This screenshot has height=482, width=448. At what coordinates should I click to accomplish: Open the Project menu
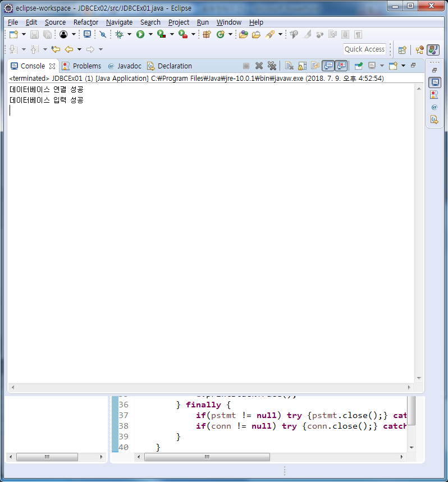pyautogui.click(x=179, y=22)
